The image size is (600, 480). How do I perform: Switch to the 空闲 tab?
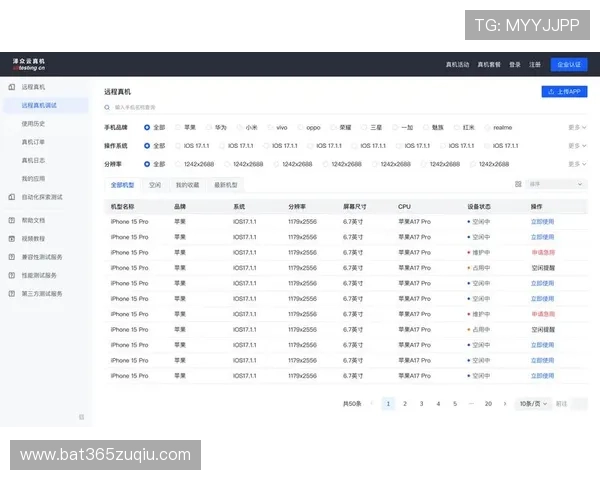pyautogui.click(x=155, y=185)
